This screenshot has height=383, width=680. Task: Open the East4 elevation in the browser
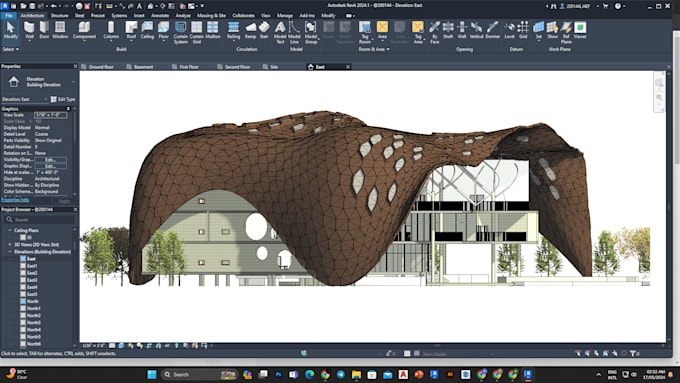pos(32,287)
